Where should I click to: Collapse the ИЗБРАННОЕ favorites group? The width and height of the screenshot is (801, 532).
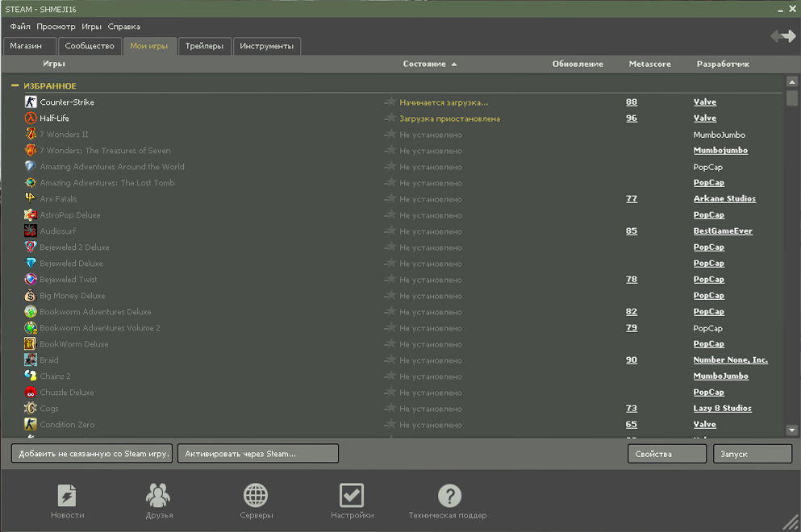click(x=15, y=85)
